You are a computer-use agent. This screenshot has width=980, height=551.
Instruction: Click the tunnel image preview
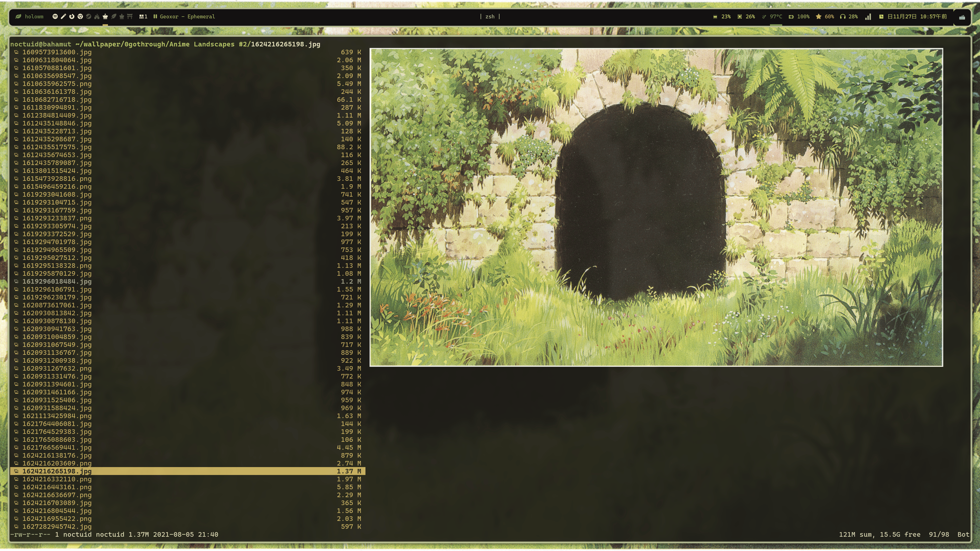pos(656,207)
